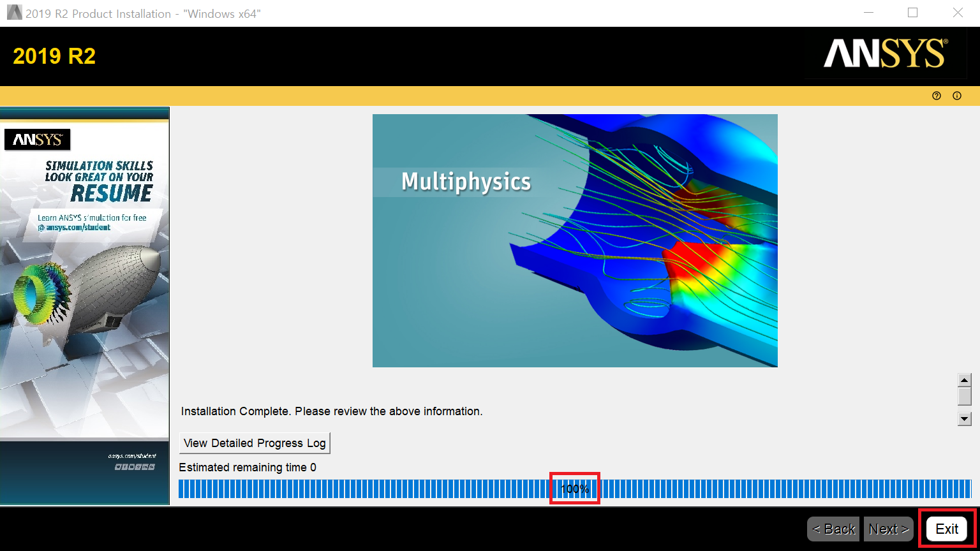Click the ANSYS logo in header
The image size is (980, 551).
pos(886,54)
